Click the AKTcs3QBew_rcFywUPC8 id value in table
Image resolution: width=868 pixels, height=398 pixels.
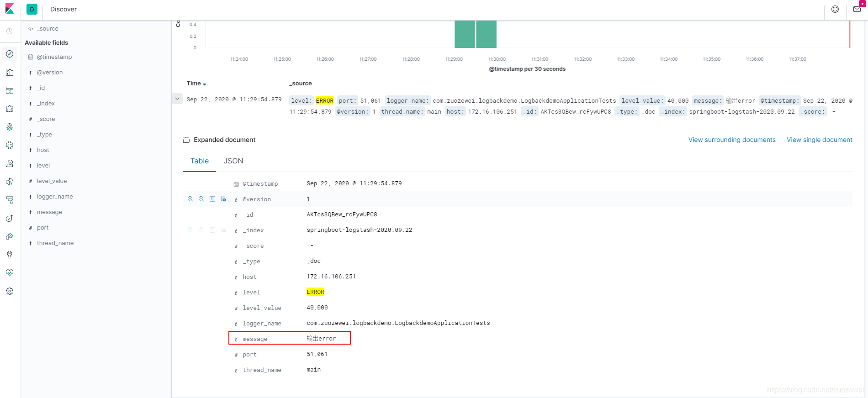[342, 215]
